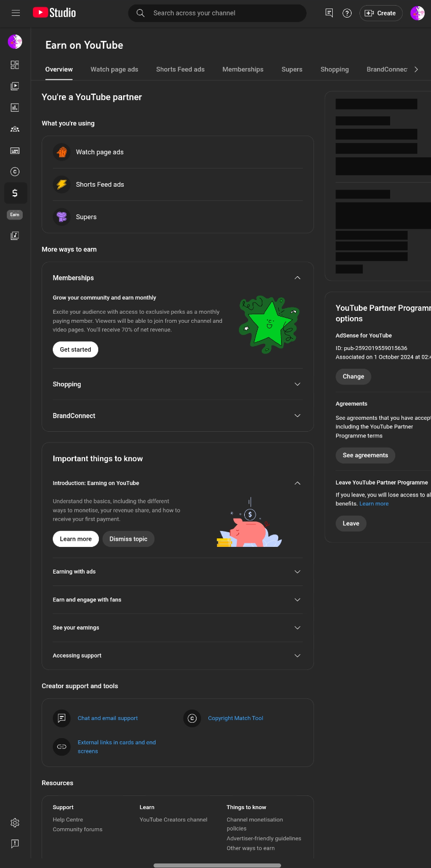
Task: Open the Shopping tab
Action: [x=334, y=69]
